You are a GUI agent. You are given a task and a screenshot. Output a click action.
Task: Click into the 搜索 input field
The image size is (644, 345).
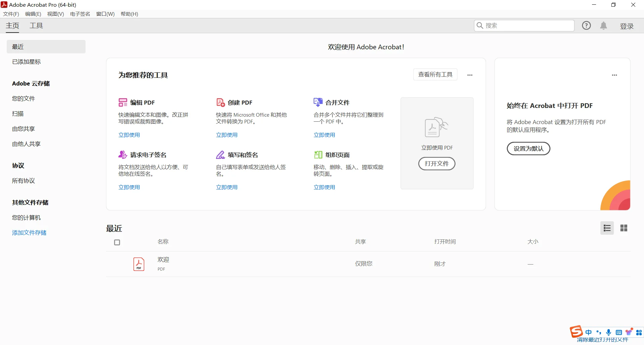[524, 25]
